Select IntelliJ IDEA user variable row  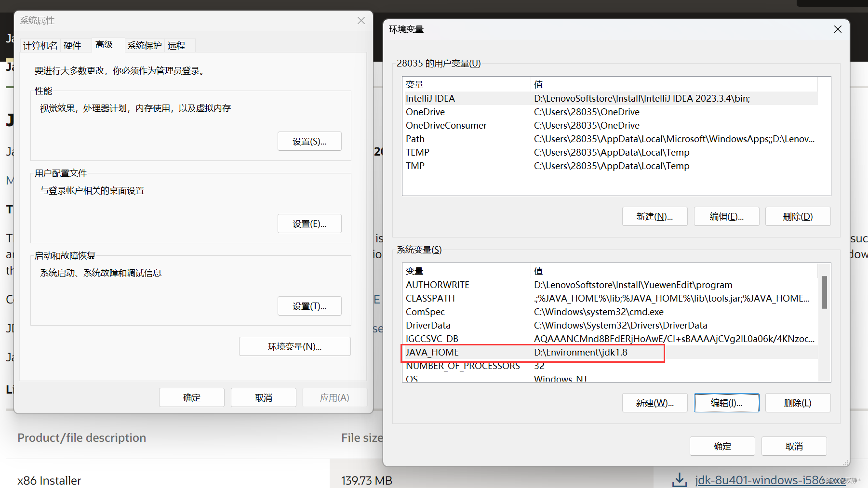610,98
